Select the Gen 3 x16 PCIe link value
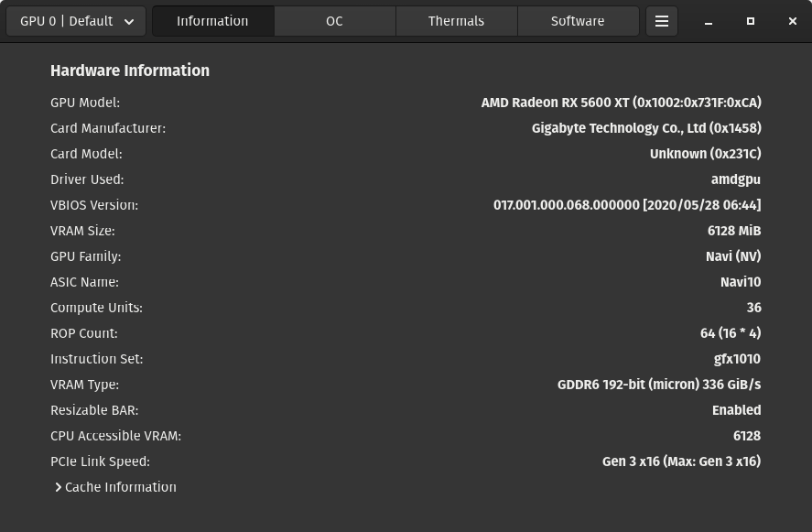Image resolution: width=812 pixels, height=532 pixels. tap(681, 461)
